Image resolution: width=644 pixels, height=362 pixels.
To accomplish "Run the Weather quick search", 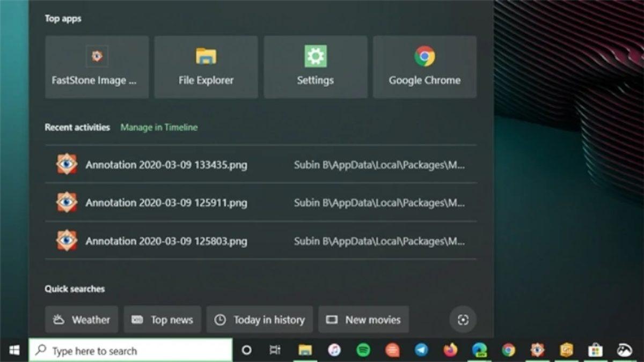I will tap(81, 320).
